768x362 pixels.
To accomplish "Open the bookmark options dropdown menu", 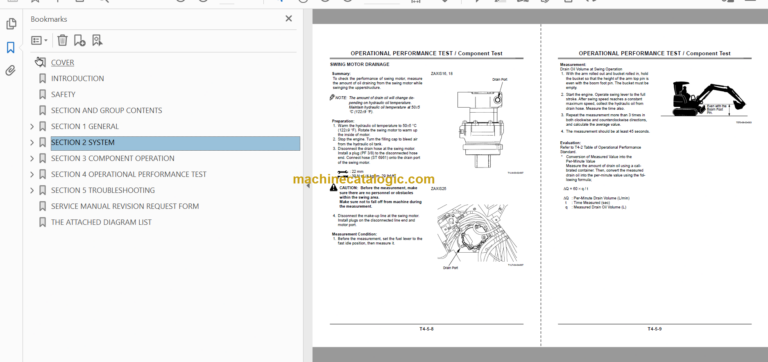I will pos(39,40).
